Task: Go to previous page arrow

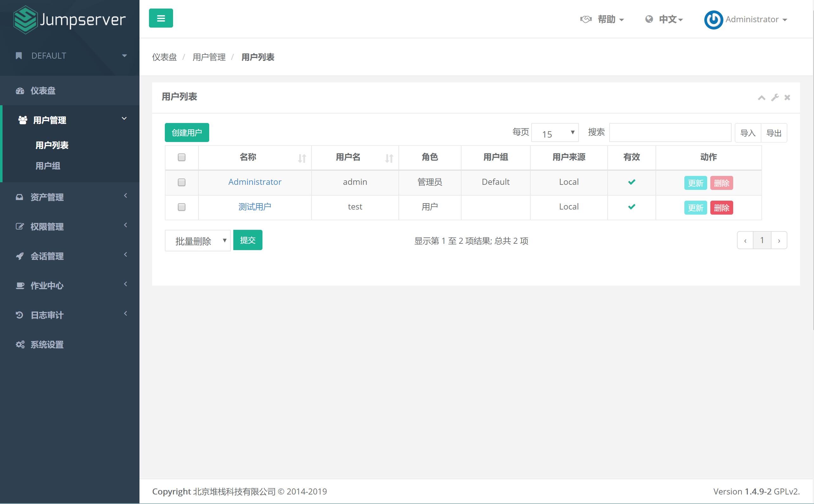Action: click(x=745, y=240)
